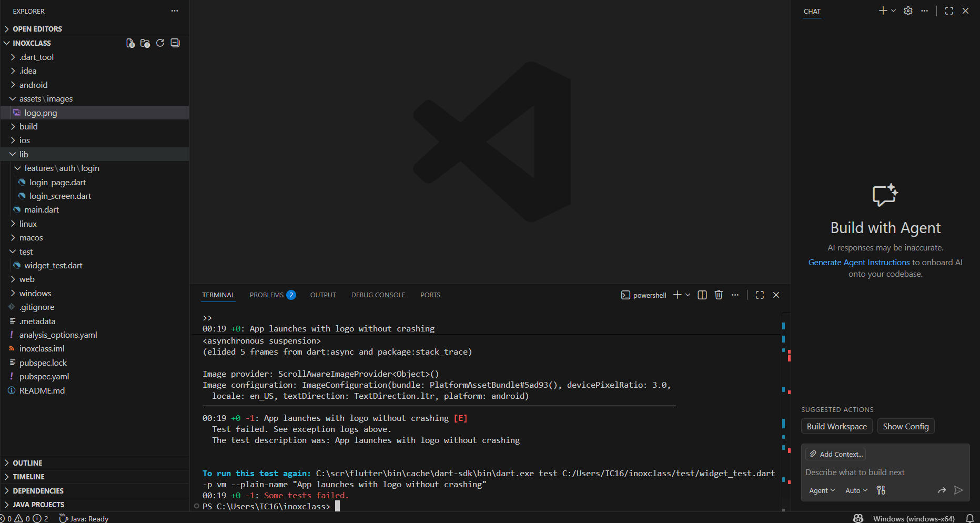The width and height of the screenshot is (980, 523).
Task: Click the New Folder icon in explorer
Action: pyautogui.click(x=145, y=43)
